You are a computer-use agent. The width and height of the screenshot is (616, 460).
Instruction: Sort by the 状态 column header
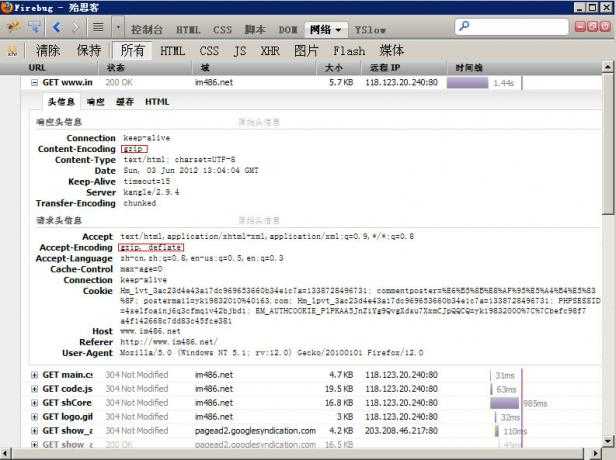point(145,68)
